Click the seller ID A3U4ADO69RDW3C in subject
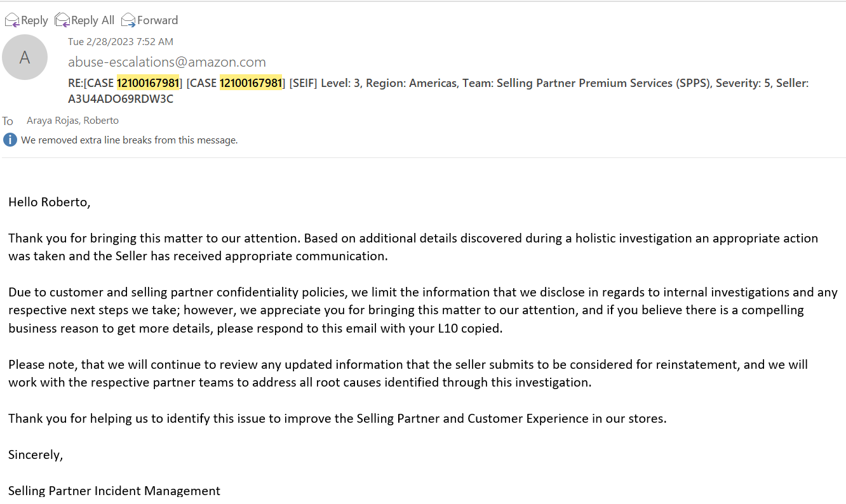Screen dimensions: 846x504 (x=121, y=99)
